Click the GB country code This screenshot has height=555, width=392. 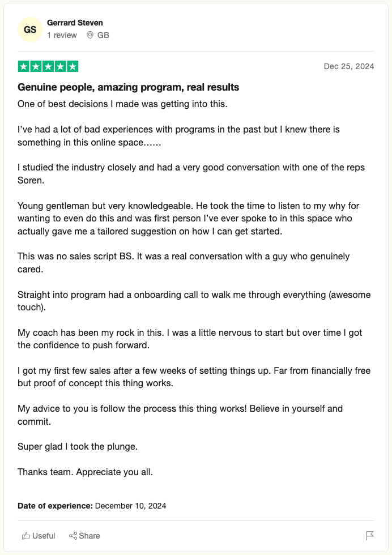coord(103,35)
